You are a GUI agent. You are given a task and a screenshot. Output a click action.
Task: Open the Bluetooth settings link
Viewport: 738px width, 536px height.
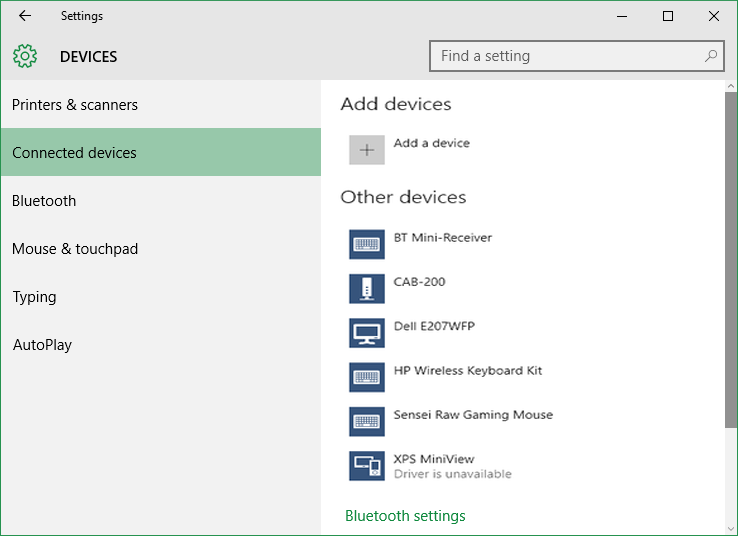[x=405, y=516]
